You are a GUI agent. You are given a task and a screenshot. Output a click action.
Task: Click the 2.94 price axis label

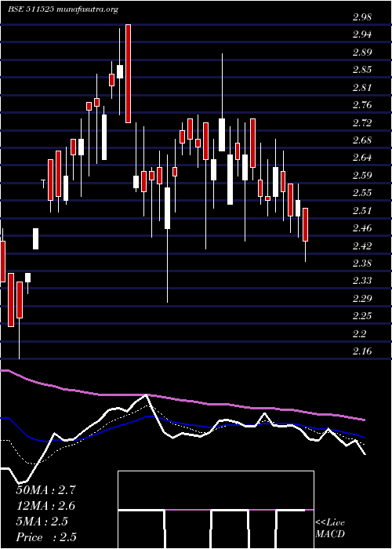(362, 35)
